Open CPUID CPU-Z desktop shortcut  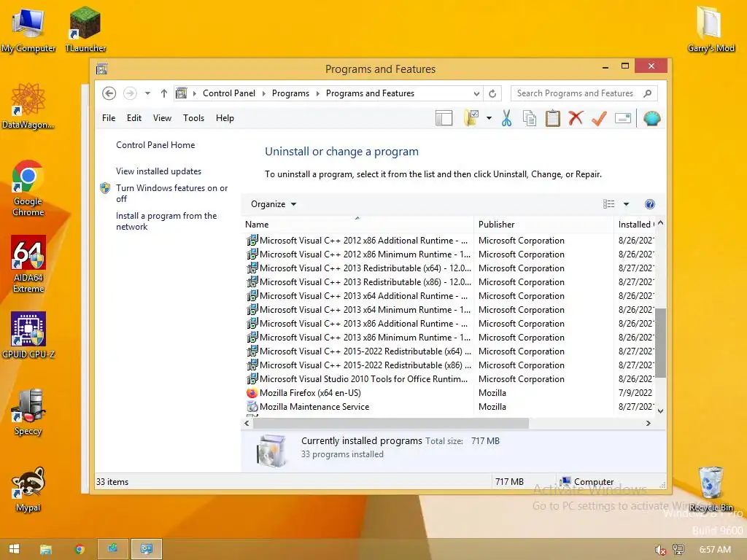coord(28,335)
